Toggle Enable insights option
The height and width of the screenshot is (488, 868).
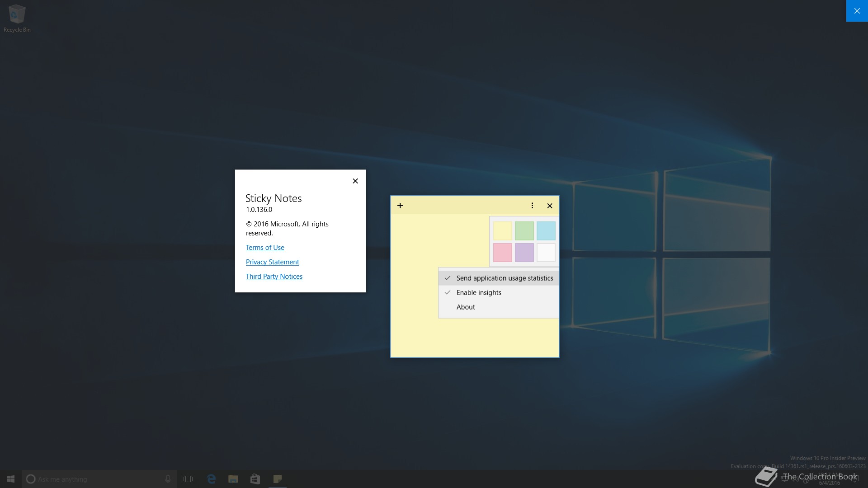499,292
